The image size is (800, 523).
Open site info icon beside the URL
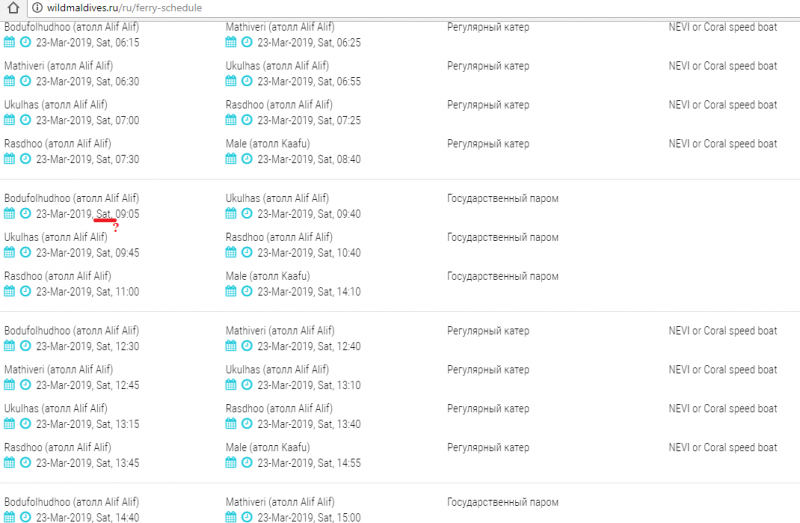pos(38,8)
